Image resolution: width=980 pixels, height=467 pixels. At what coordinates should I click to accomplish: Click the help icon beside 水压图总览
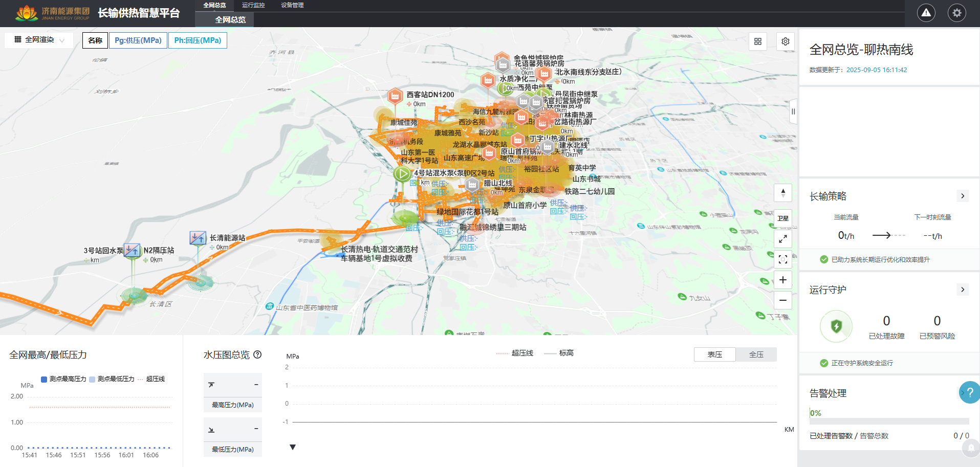(257, 354)
